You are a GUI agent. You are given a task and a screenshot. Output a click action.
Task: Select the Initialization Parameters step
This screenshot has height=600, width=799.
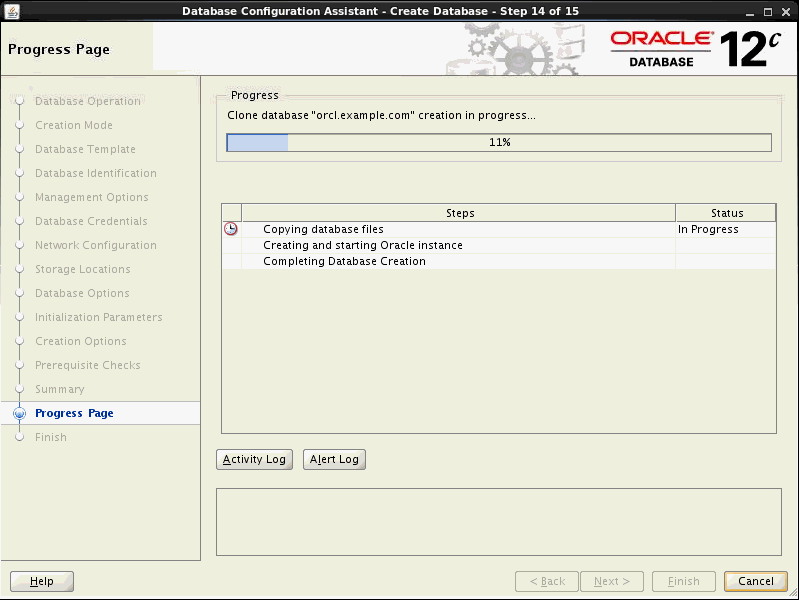99,317
